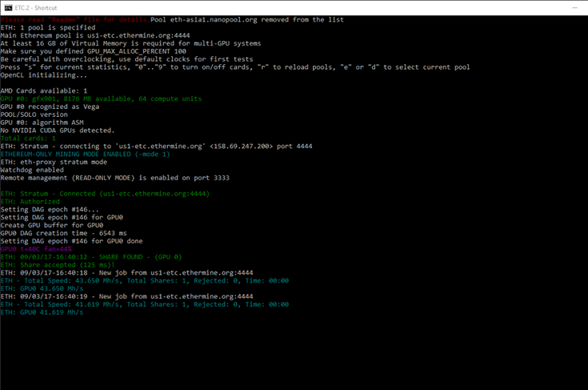Click line '09/03/17-16:40:18 - New job'
This screenshot has height=390, width=588.
click(x=126, y=272)
